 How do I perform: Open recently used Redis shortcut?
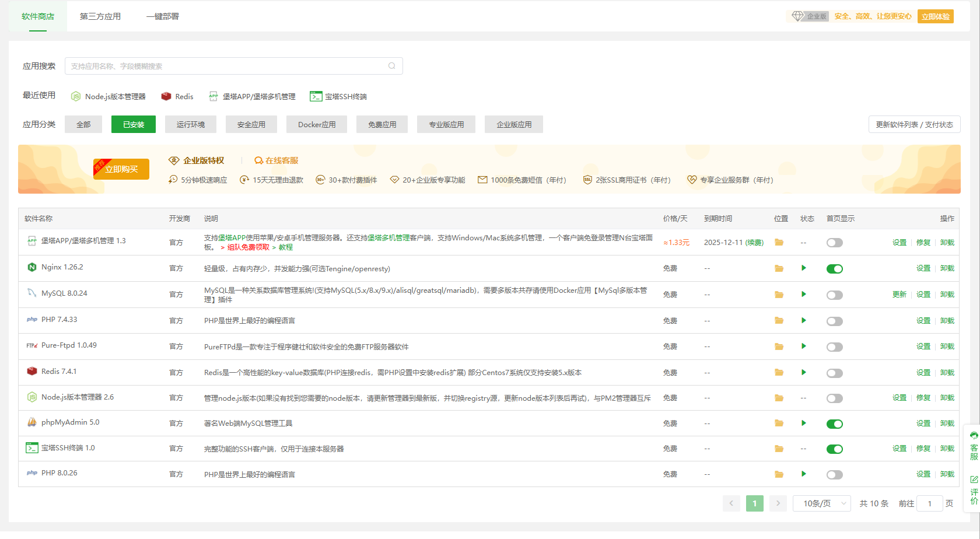177,97
